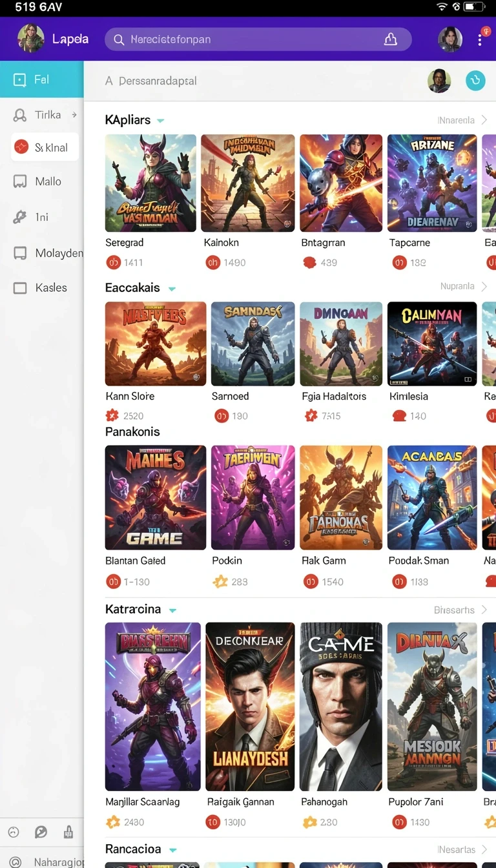Click the search magnifier icon
496x868 pixels.
pyautogui.click(x=119, y=39)
